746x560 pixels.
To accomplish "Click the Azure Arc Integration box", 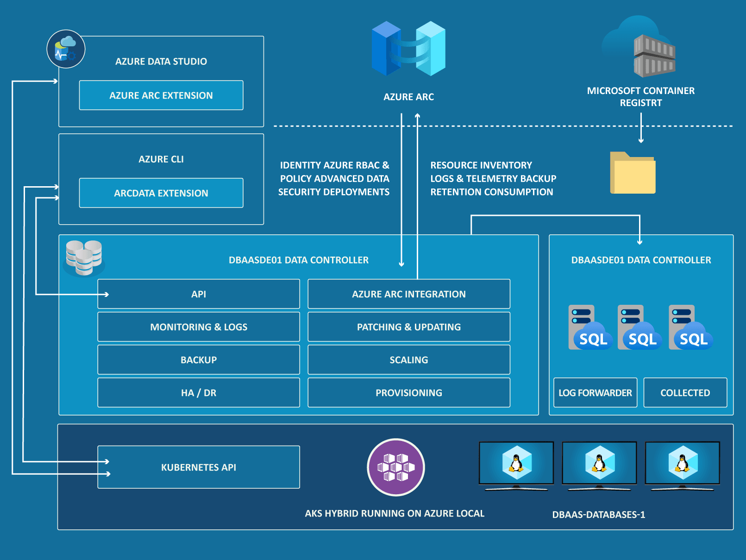I will [409, 294].
